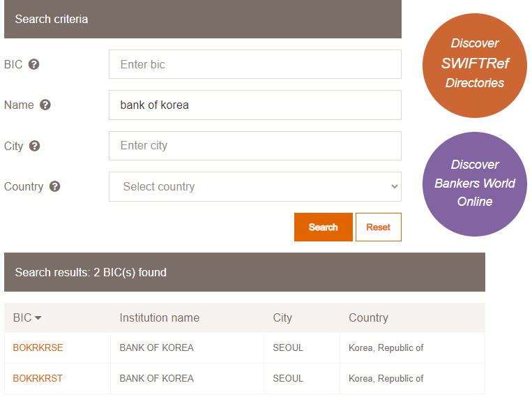
Task: Click the Country column header in results
Action: (368, 318)
